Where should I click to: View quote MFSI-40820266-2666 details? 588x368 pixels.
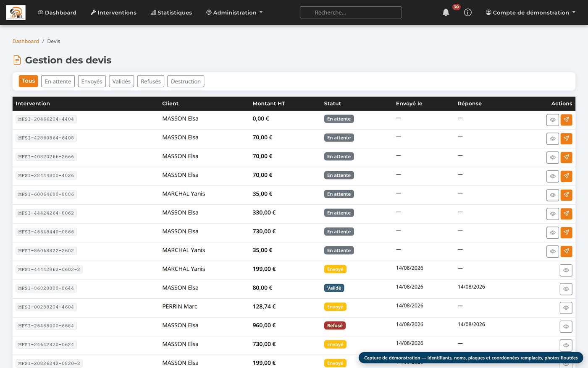click(553, 157)
